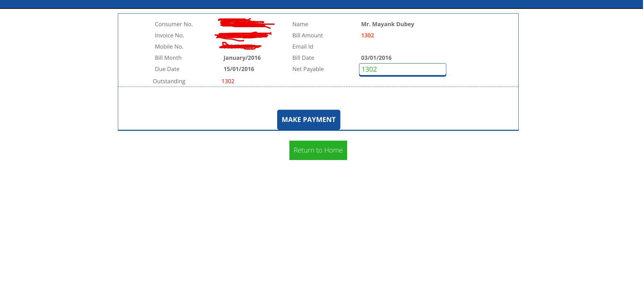Select the red Bill Amount value 1302
644x283 pixels.
click(367, 35)
